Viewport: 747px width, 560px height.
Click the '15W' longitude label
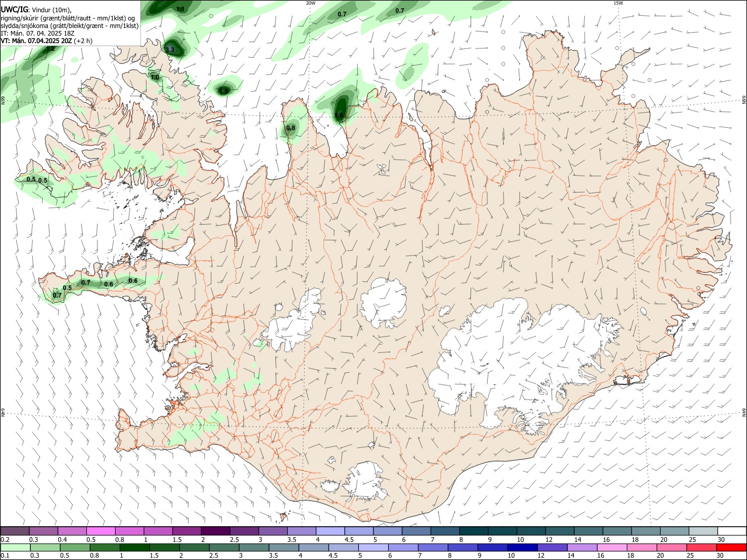(618, 3)
